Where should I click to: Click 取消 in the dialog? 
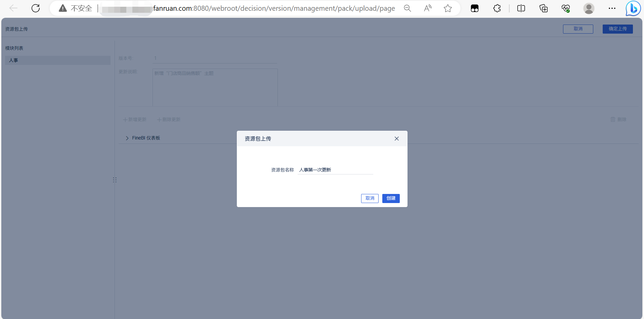[370, 198]
